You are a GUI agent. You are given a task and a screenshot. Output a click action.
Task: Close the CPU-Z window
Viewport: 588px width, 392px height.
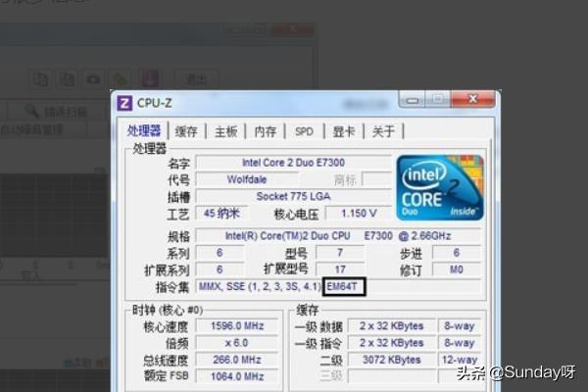pyautogui.click(x=473, y=99)
